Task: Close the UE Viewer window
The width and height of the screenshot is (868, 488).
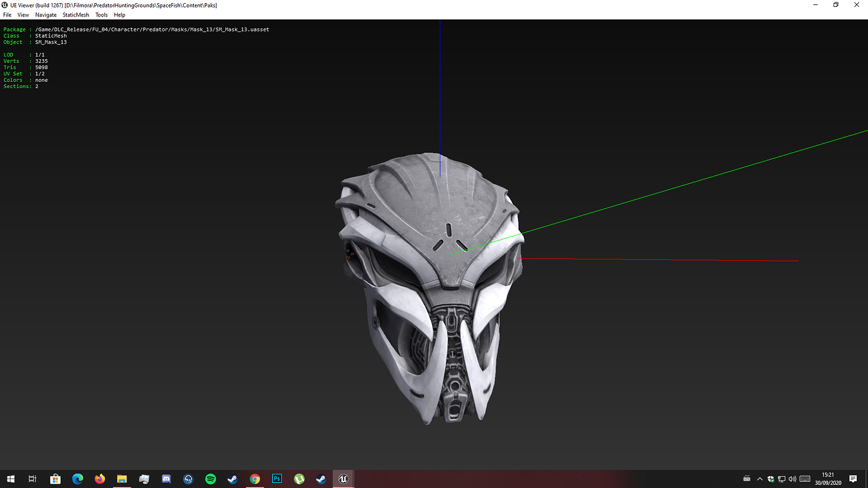Action: tap(857, 5)
